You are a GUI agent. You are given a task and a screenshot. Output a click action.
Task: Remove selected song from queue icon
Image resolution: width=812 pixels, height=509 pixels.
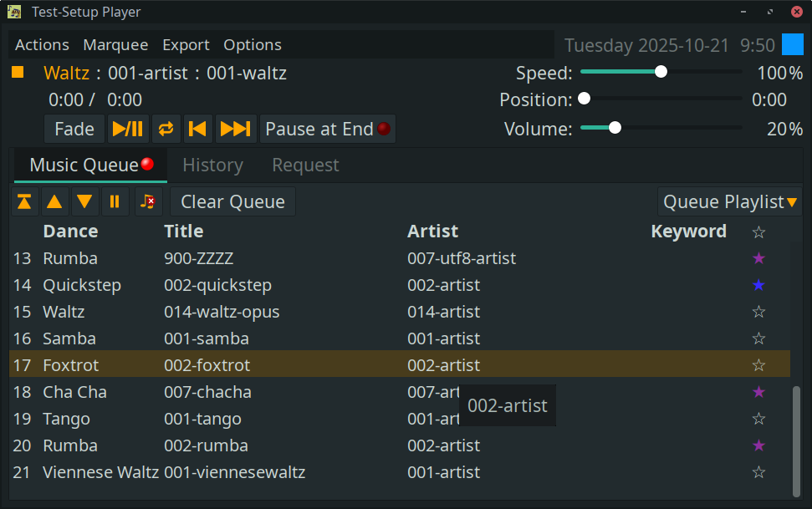coord(148,201)
